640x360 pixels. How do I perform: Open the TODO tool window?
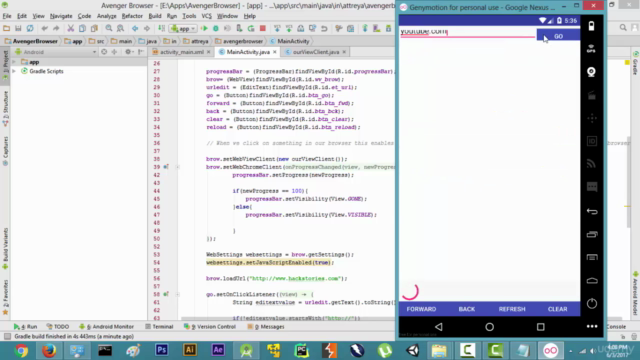[58, 327]
